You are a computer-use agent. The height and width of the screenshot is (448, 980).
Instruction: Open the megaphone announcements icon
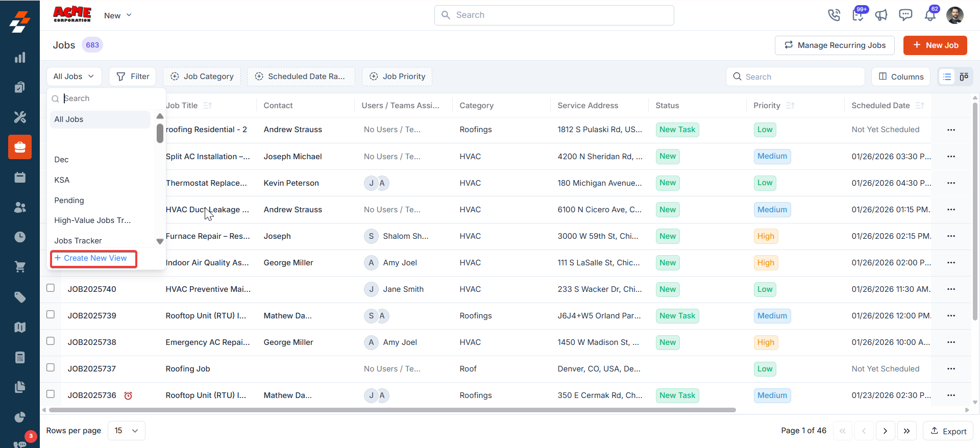coord(881,15)
